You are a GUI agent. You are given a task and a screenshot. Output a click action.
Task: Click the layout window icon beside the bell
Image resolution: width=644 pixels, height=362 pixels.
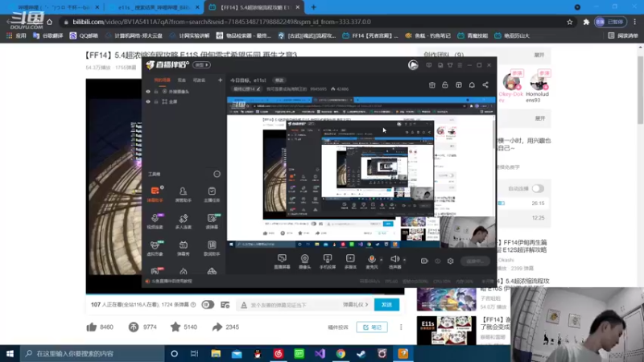459,85
